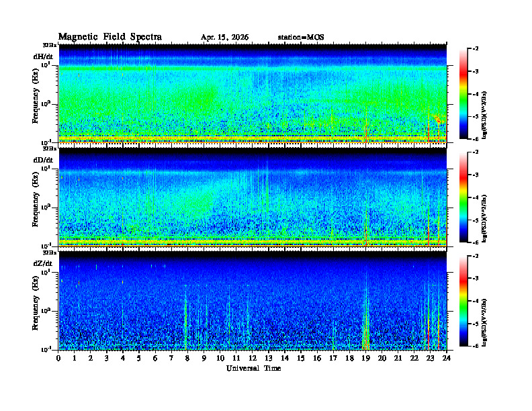Click the "32Hz" tick label of dD/dt panel
The height and width of the screenshot is (411, 532).
coord(50,148)
